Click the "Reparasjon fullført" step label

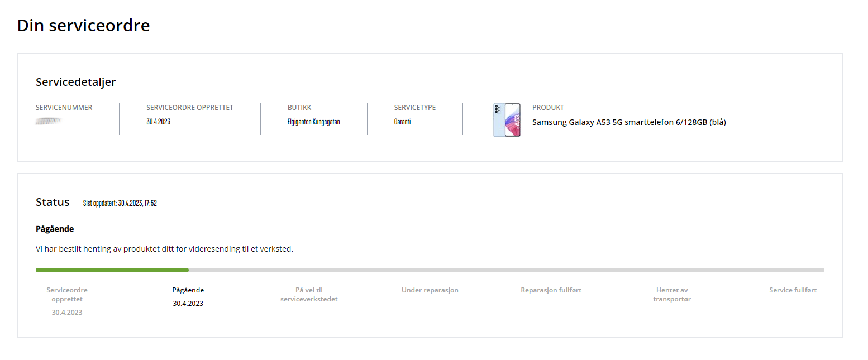click(x=551, y=290)
